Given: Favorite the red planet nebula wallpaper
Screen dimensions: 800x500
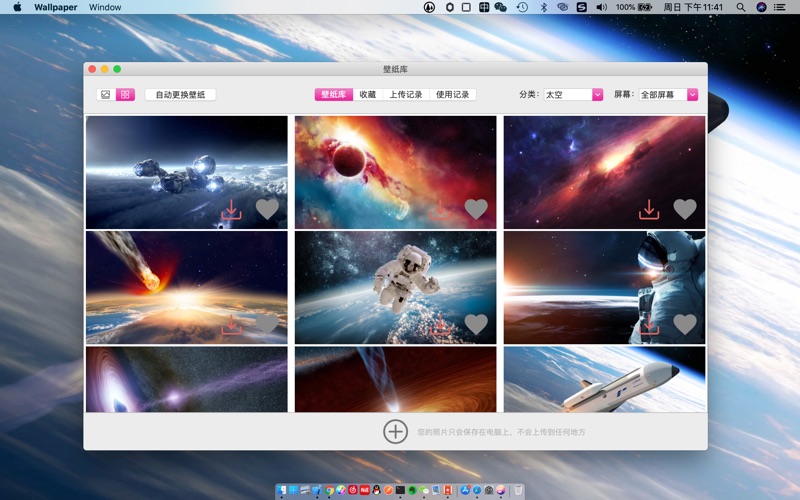Looking at the screenshot, I should (x=476, y=209).
